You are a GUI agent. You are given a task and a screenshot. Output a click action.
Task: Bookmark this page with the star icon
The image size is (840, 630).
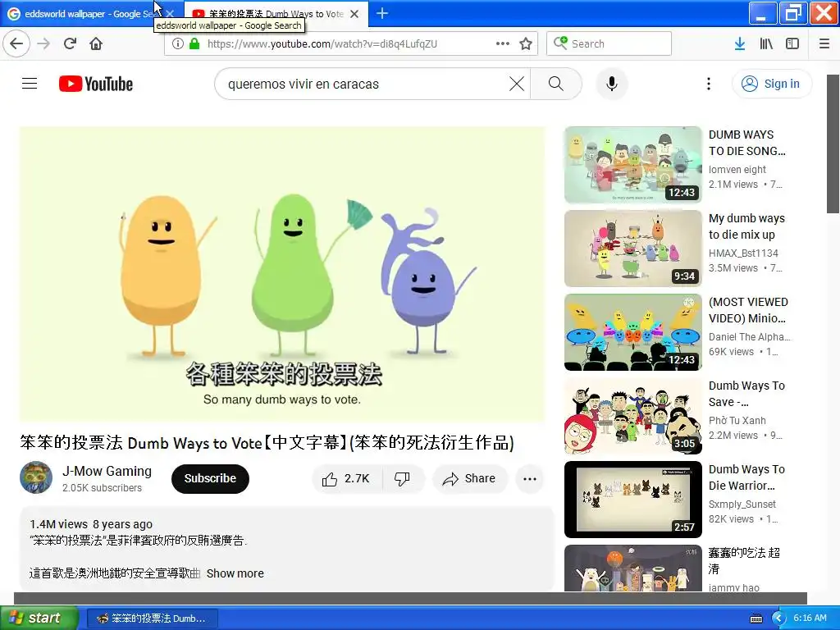click(x=526, y=43)
